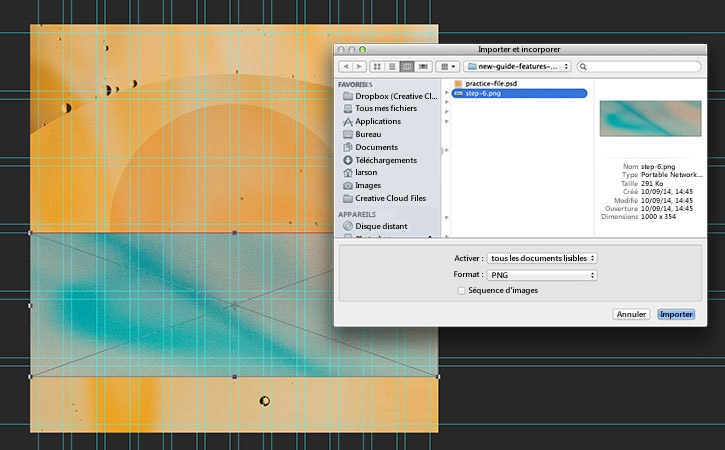The image size is (725, 450).
Task: Click the Importer button
Action: click(x=676, y=314)
